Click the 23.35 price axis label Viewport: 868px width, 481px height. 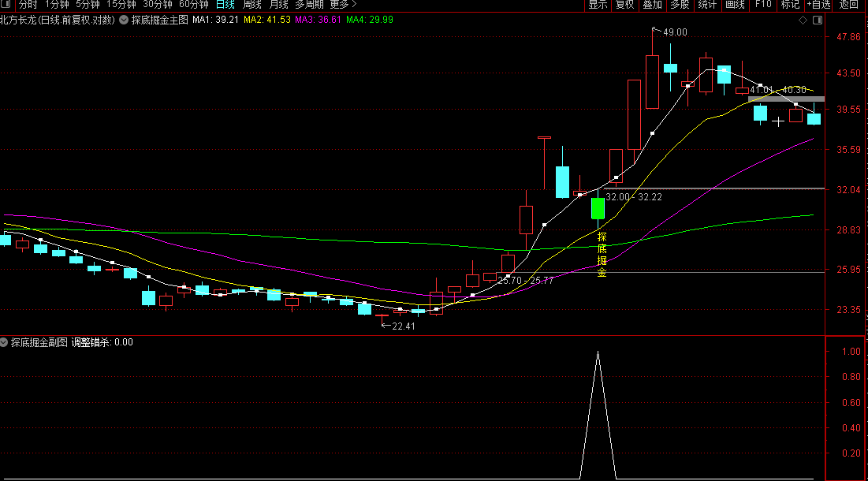tap(848, 310)
